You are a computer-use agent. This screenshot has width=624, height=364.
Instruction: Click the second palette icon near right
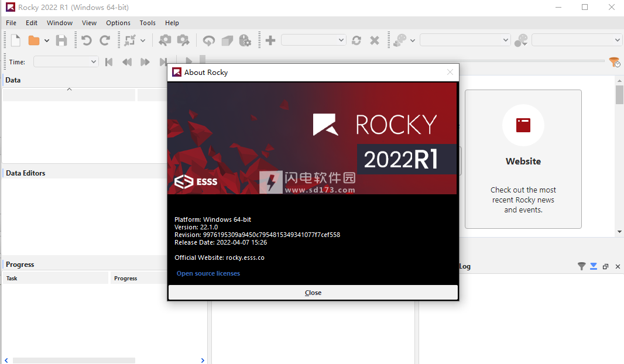pos(520,40)
